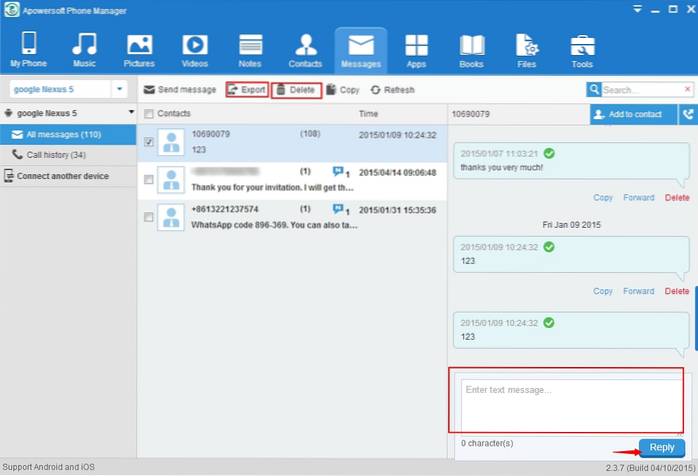This screenshot has height=476, width=698.
Task: Click Forward link under first message
Action: click(639, 198)
